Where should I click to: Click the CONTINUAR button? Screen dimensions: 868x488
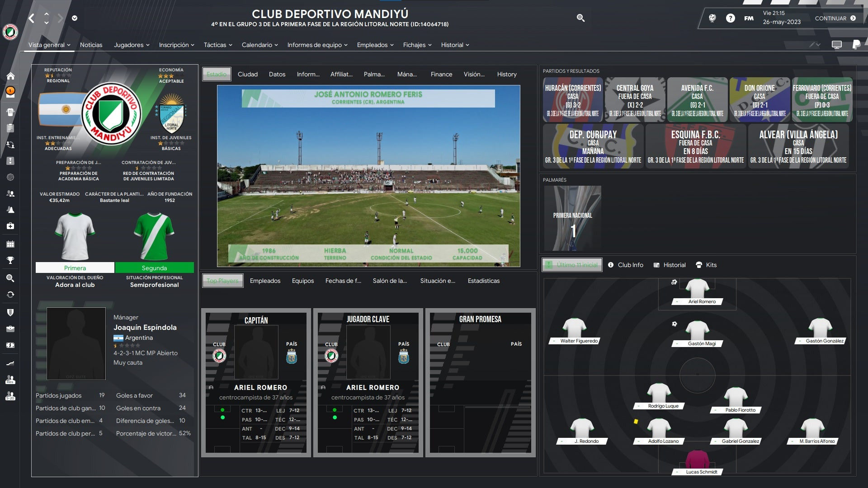coord(835,18)
